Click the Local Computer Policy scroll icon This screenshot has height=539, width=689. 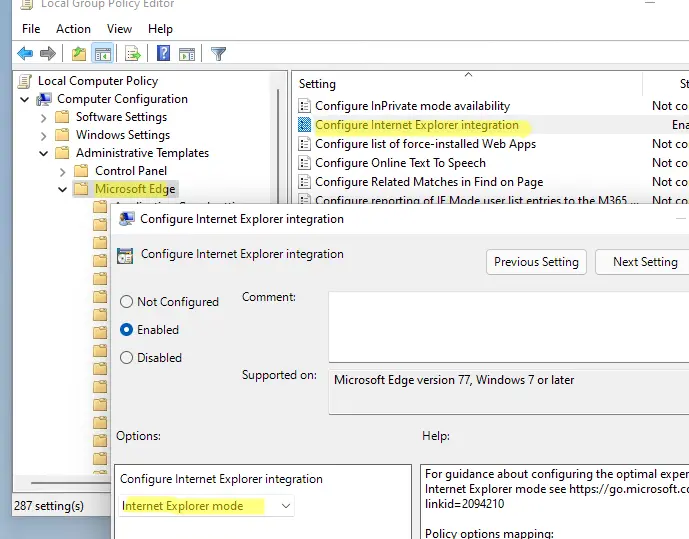25,81
